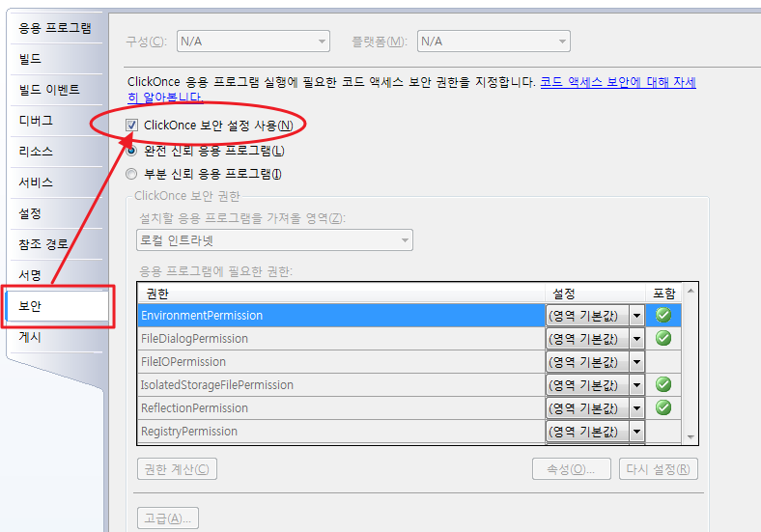Open the 구성 dropdown
The height and width of the screenshot is (532, 761).
coord(253,42)
